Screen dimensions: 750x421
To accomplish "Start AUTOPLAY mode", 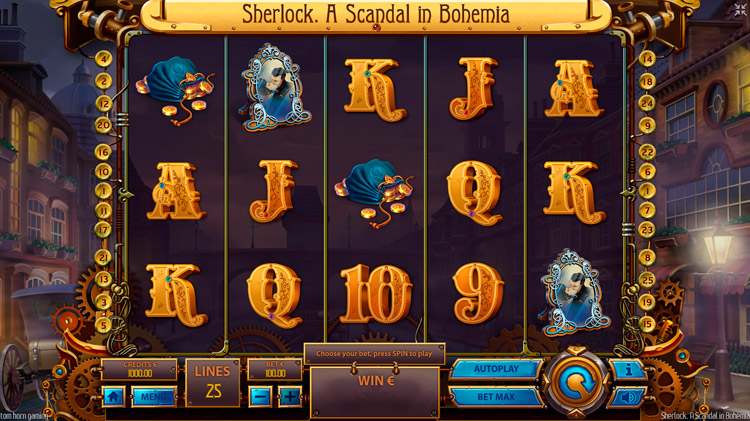I will pos(496,369).
